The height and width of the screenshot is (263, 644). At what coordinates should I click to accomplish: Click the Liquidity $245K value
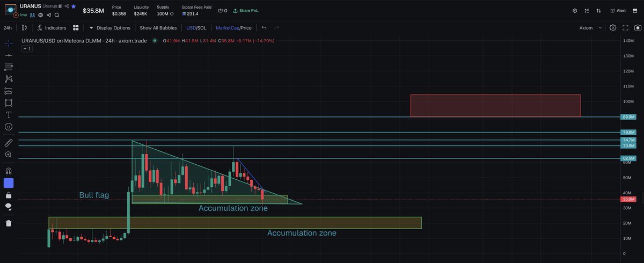[141, 13]
